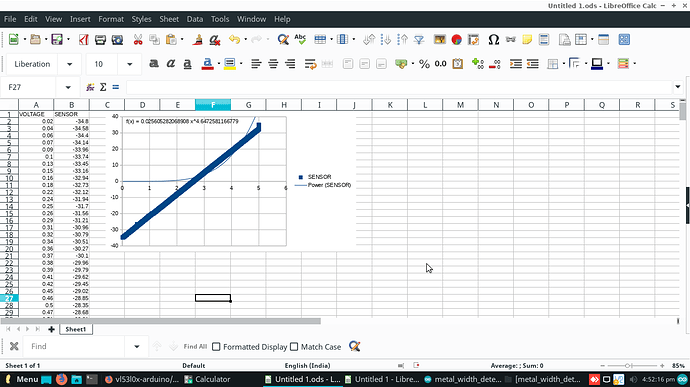Image resolution: width=690 pixels, height=387 pixels.
Task: Export directly as PDF
Action: pyautogui.click(x=84, y=40)
